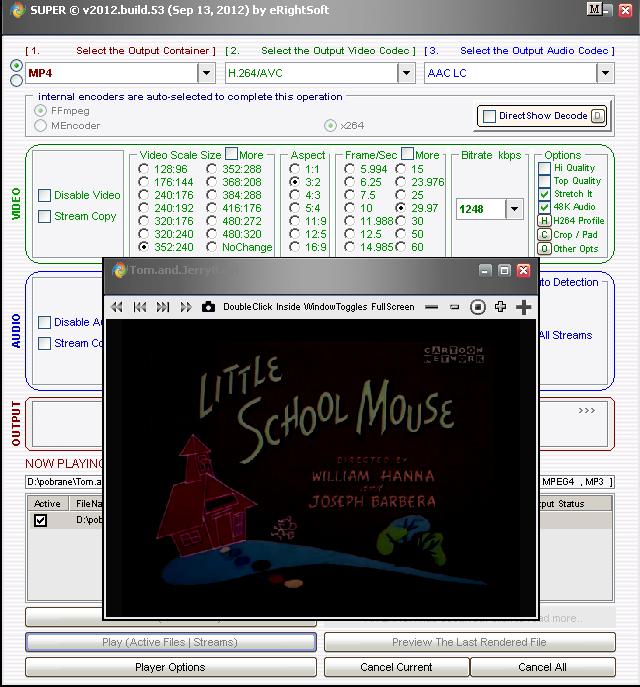640x687 pixels.
Task: Click Cancel All button
Action: click(543, 667)
